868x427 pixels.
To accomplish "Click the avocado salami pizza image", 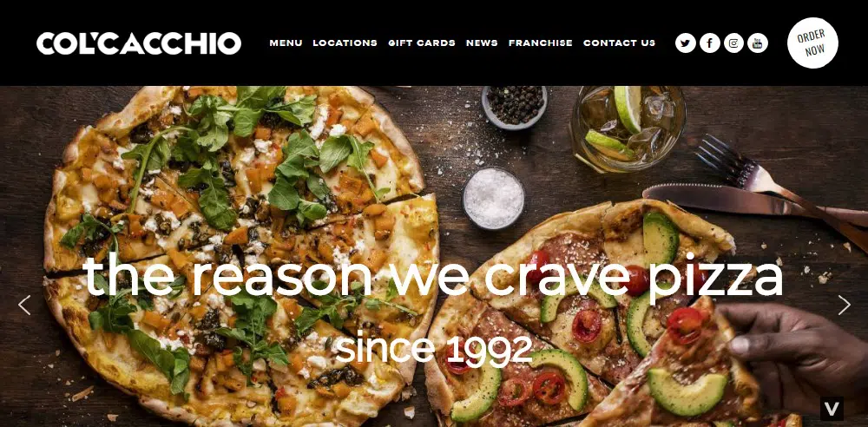I will point(587,316).
